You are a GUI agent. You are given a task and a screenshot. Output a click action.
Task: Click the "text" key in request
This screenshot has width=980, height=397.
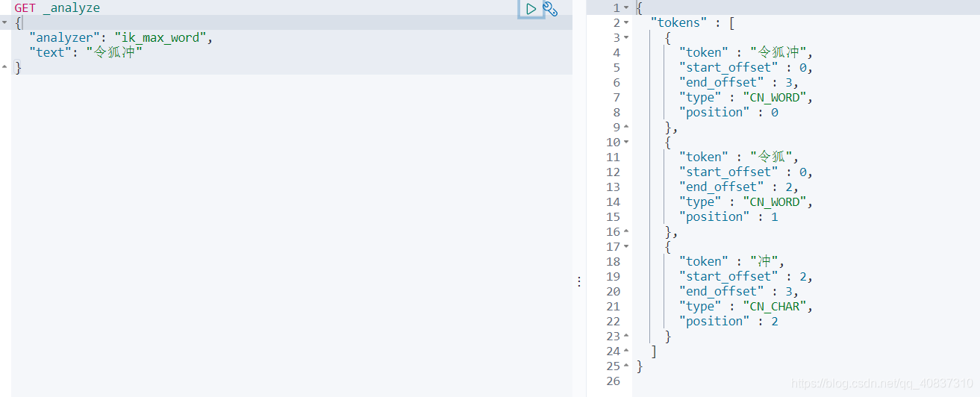tap(50, 53)
